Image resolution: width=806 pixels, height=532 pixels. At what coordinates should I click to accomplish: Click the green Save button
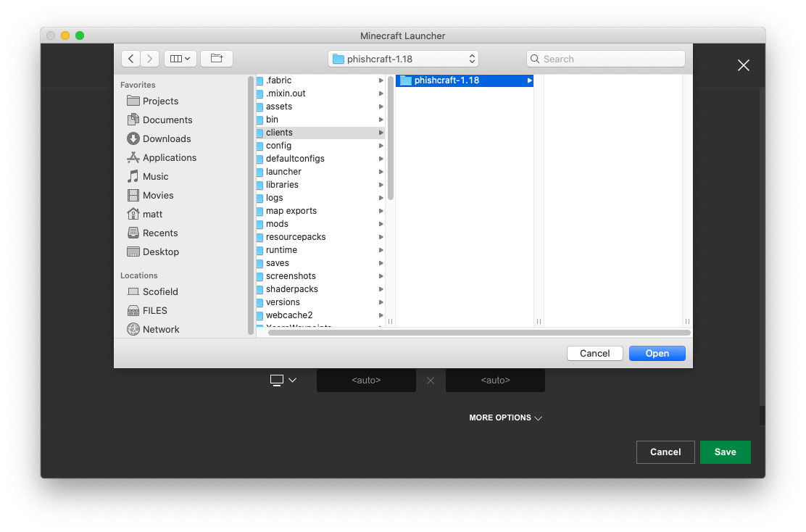click(x=725, y=452)
